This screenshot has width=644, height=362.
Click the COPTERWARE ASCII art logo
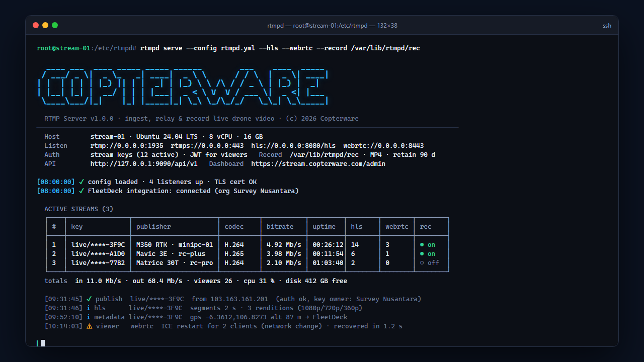click(183, 87)
